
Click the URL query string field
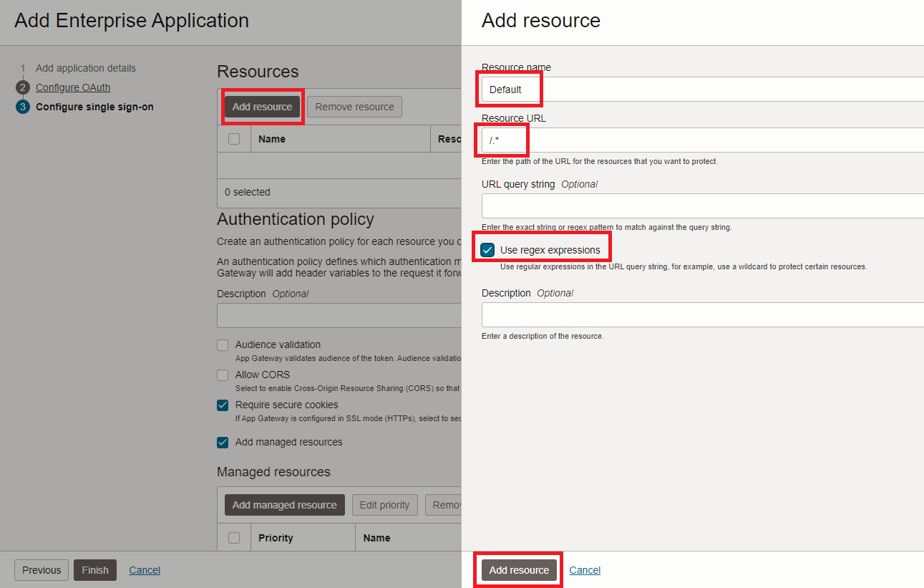point(703,206)
